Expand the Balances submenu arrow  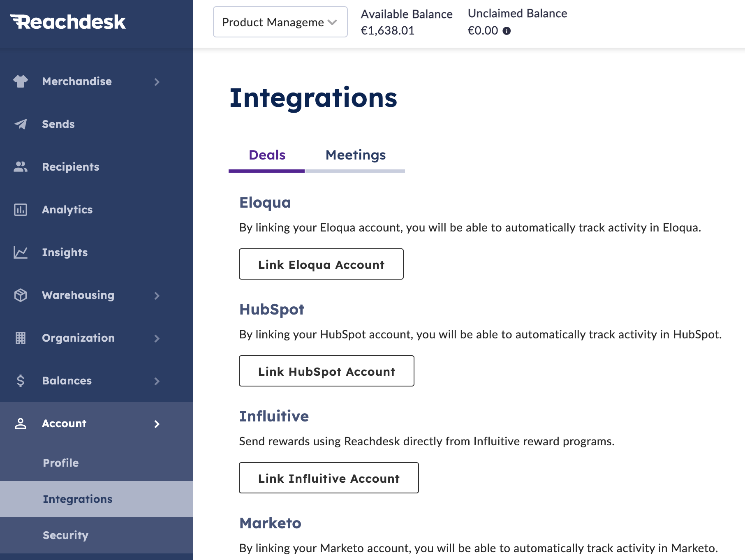point(157,381)
